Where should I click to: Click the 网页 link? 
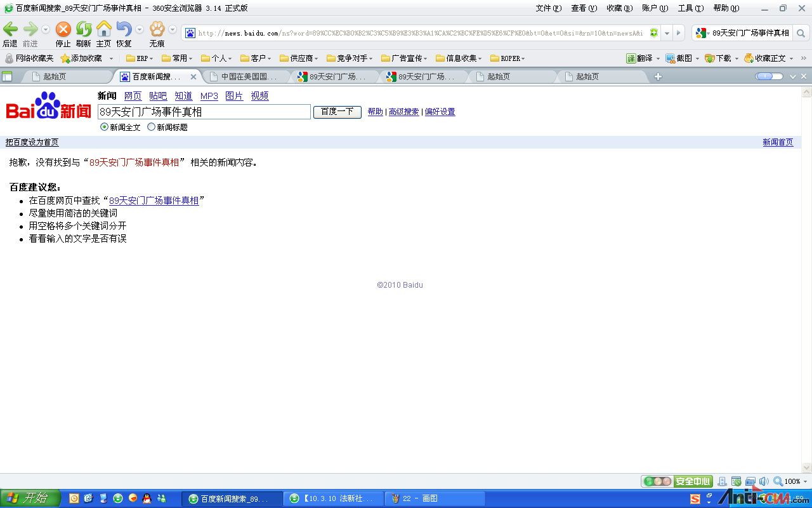click(133, 96)
